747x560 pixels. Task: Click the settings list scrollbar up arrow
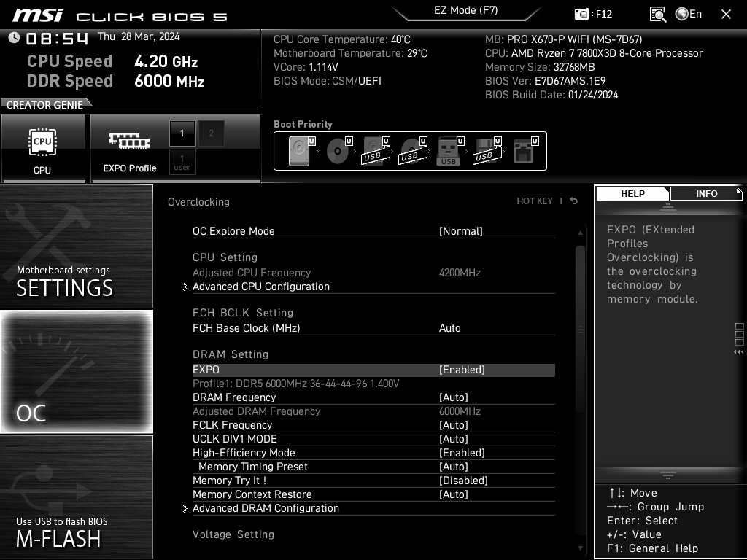[580, 233]
